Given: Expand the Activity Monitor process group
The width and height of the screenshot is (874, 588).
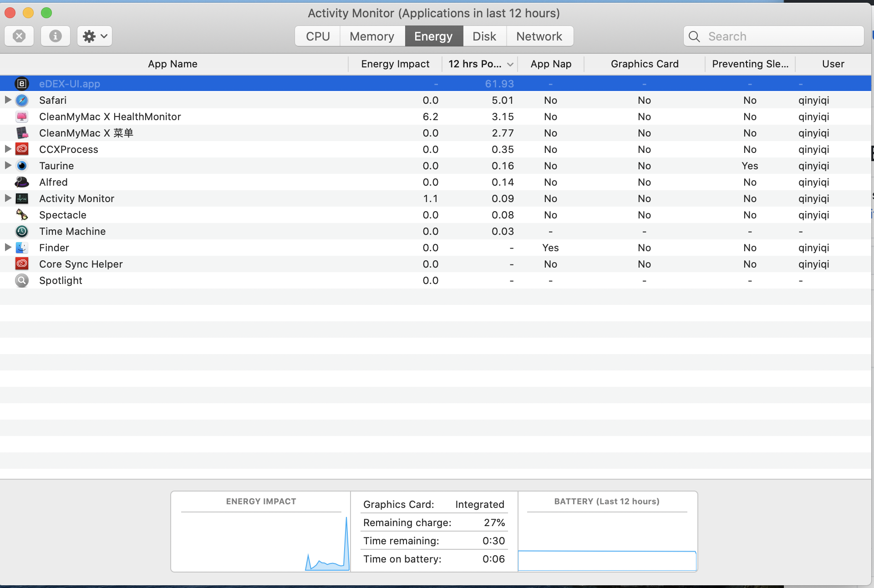Looking at the screenshot, I should (x=8, y=198).
